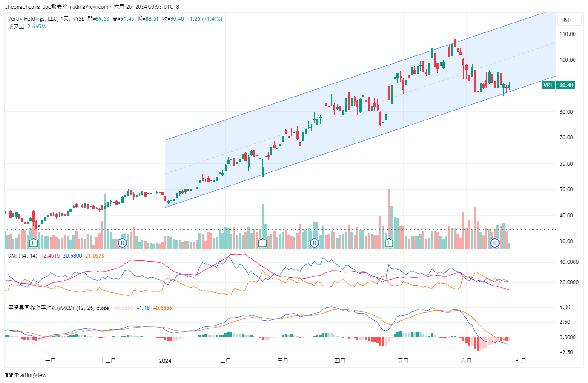Image resolution: width=588 pixels, height=383 pixels.
Task: Click the 七月 label on the time axis
Action: tap(520, 361)
